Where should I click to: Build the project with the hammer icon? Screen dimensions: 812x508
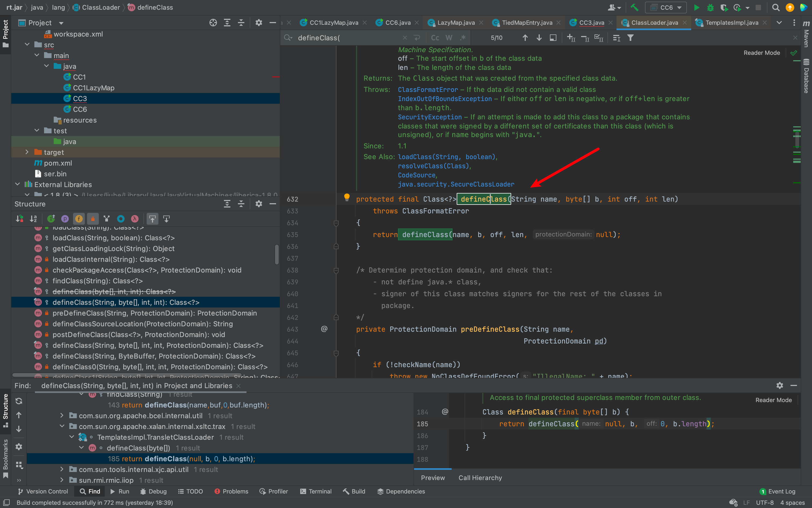pyautogui.click(x=634, y=8)
